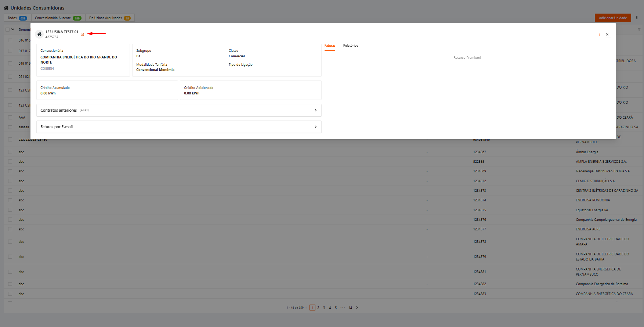Expand the Contratos anteriores section

(x=179, y=110)
